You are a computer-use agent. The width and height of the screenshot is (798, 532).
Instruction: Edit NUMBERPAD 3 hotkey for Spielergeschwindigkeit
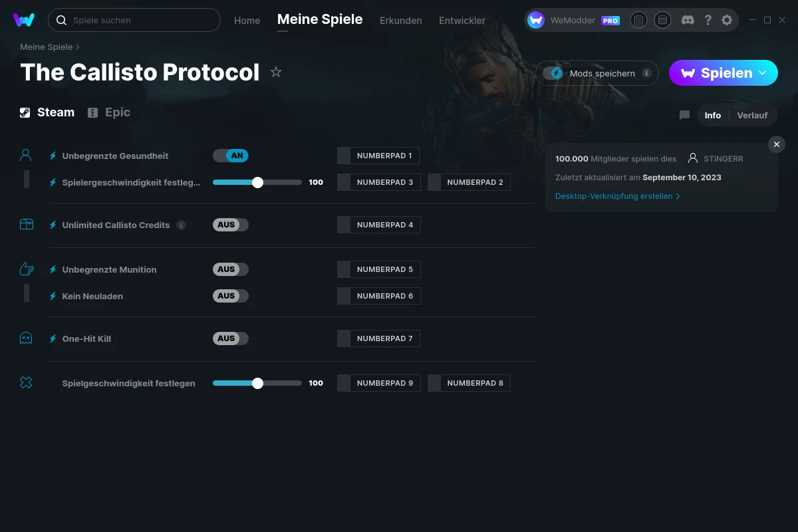[379, 182]
